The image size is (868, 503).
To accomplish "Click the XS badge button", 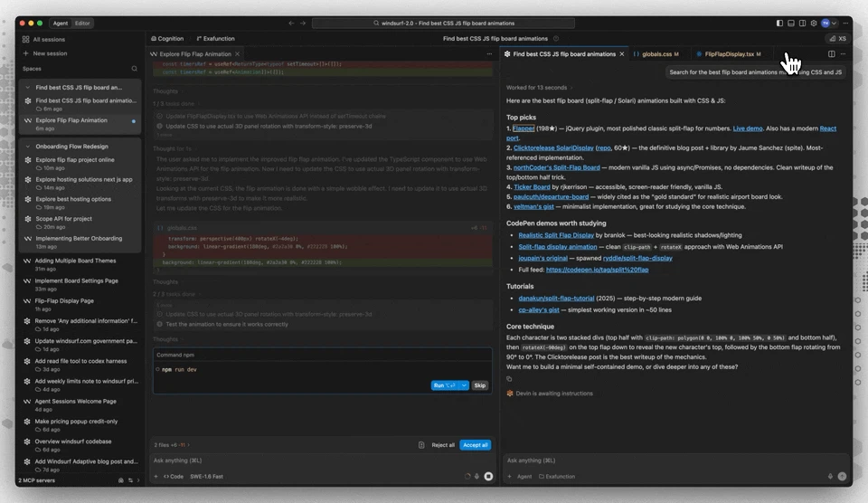I will click(x=837, y=39).
